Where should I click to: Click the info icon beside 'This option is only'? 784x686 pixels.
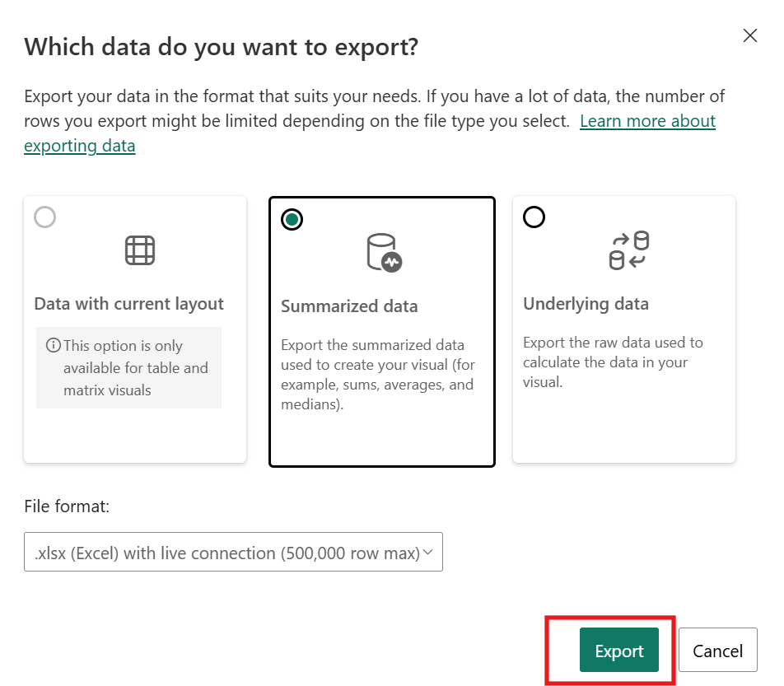click(x=54, y=345)
